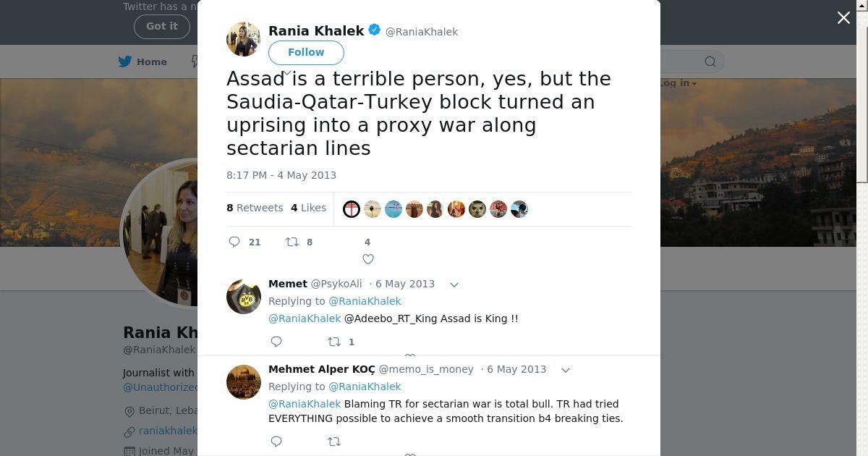
Task: Open Rania Khalek's avatar in tweet header
Action: pos(244,39)
